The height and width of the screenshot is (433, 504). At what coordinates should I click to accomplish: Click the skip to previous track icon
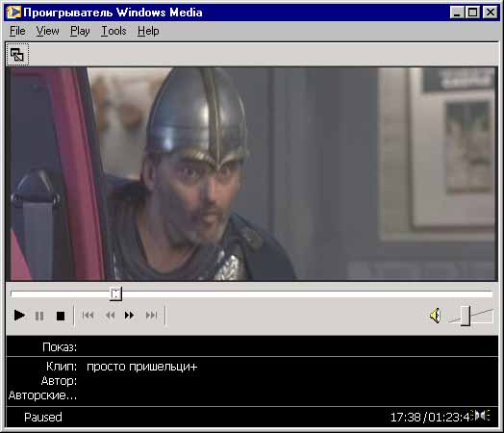88,316
